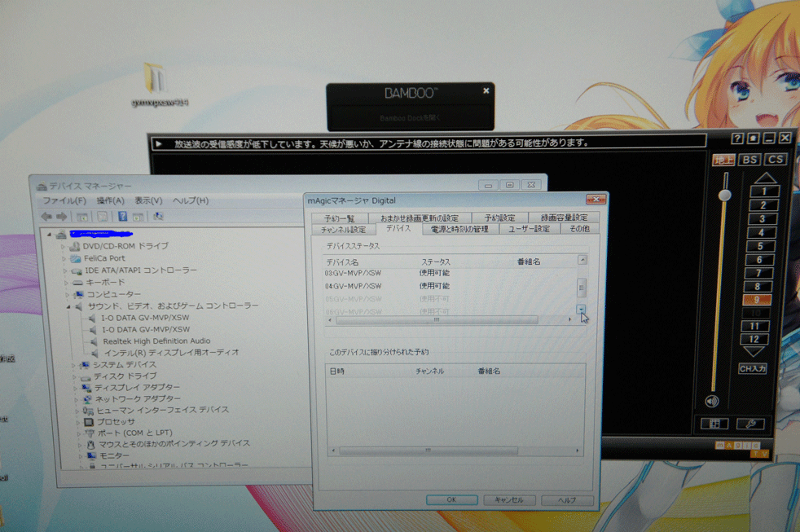This screenshot has width=800, height=532.
Task: Mute audio with the speaker icon
Action: coord(712,402)
